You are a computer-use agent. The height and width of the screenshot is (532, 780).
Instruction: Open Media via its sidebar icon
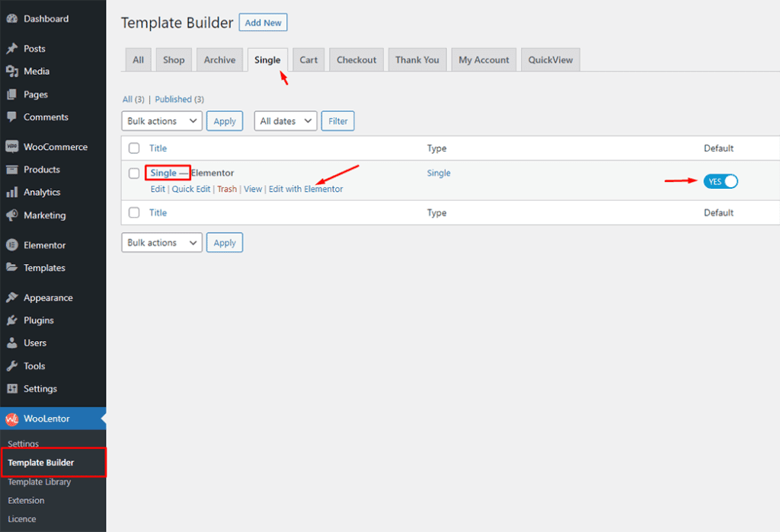pyautogui.click(x=12, y=72)
